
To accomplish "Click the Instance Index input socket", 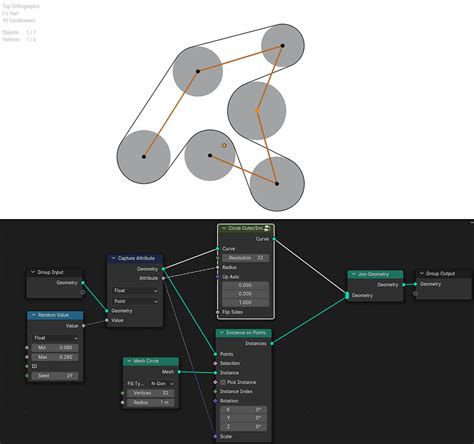I will [215, 391].
